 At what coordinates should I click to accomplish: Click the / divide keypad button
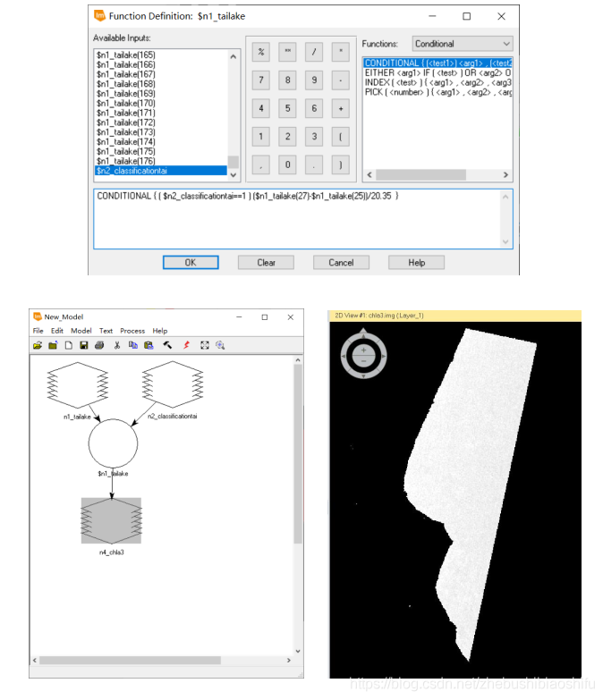pos(314,52)
